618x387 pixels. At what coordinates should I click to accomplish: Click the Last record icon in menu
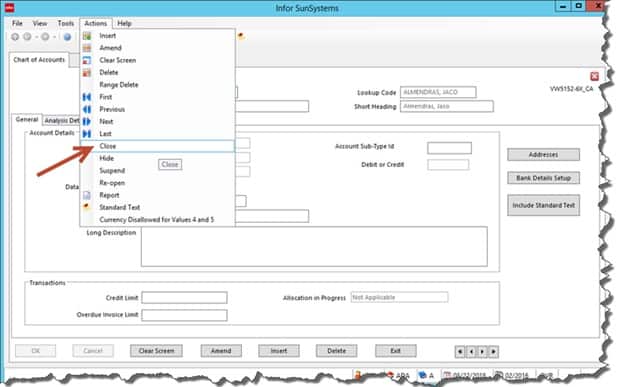(87, 134)
